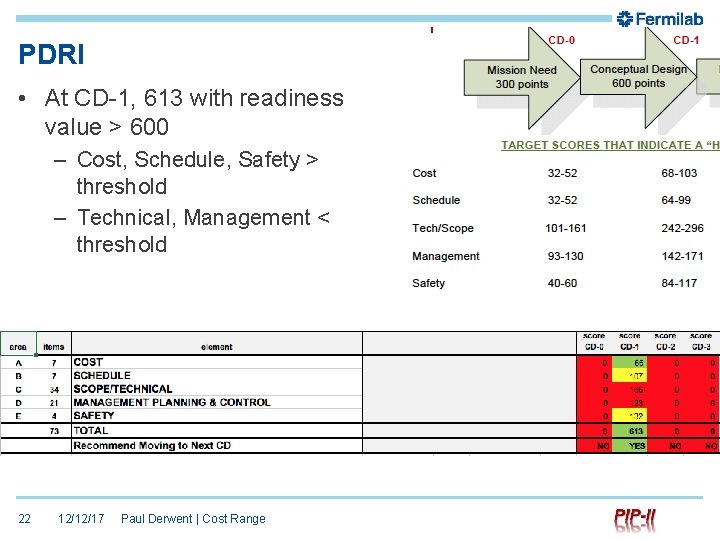Click the Safety value 84-117

pos(679,283)
